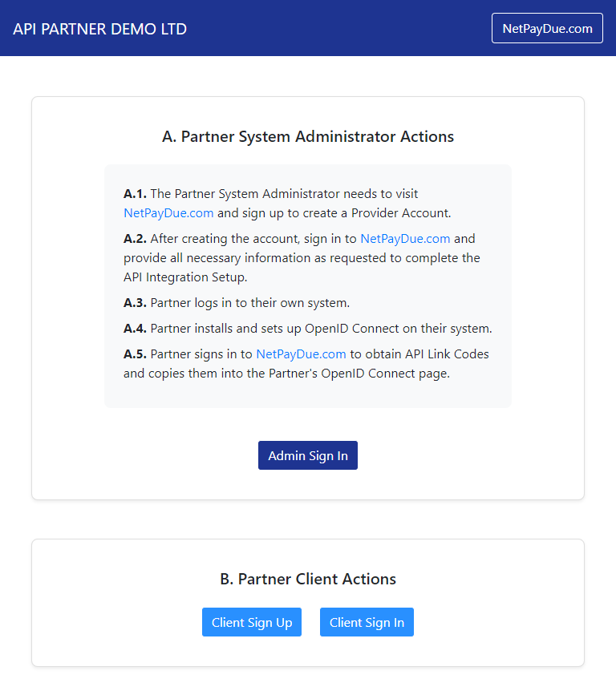Click the OpenID Connect text in step A.4

[353, 329]
